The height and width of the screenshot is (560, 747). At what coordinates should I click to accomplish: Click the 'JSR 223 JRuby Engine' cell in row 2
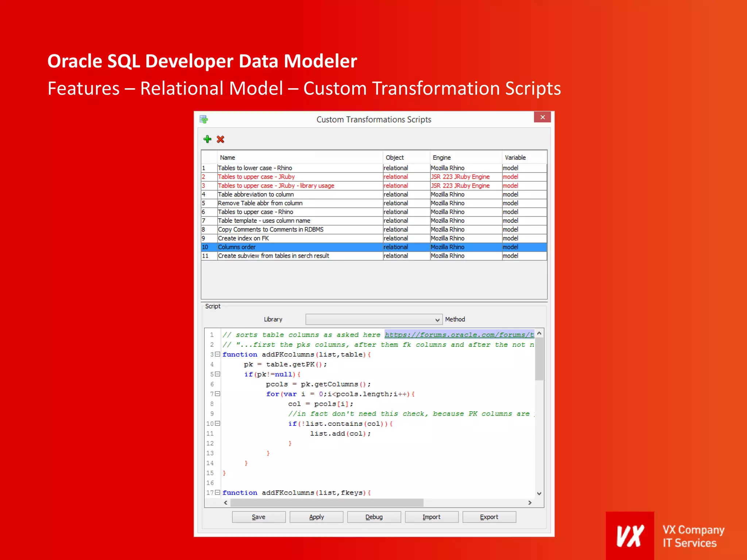point(466,177)
